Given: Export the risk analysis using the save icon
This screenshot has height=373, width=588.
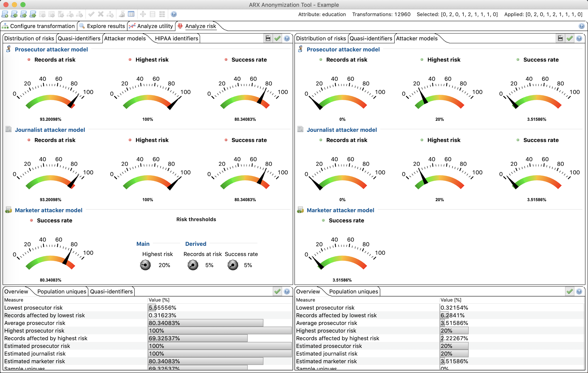Looking at the screenshot, I should coord(268,38).
